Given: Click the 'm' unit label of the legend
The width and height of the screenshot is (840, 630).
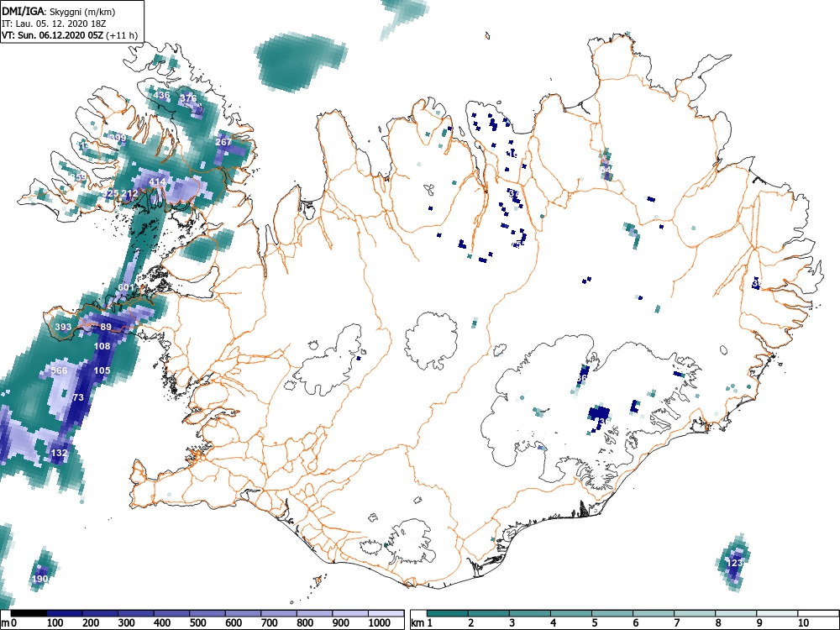Looking at the screenshot, I should (5, 622).
